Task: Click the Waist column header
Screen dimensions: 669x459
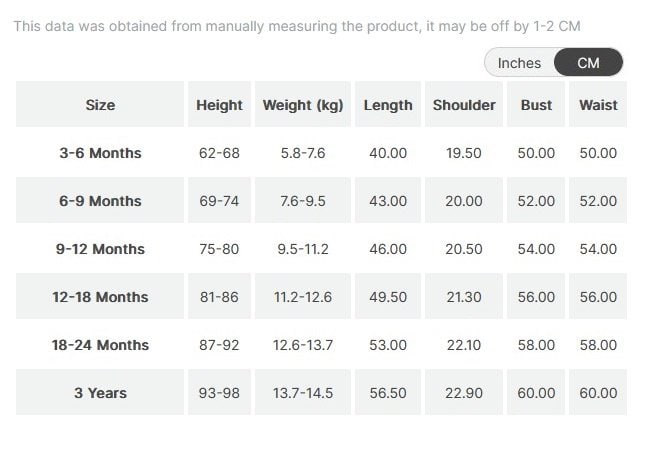Action: tap(598, 105)
